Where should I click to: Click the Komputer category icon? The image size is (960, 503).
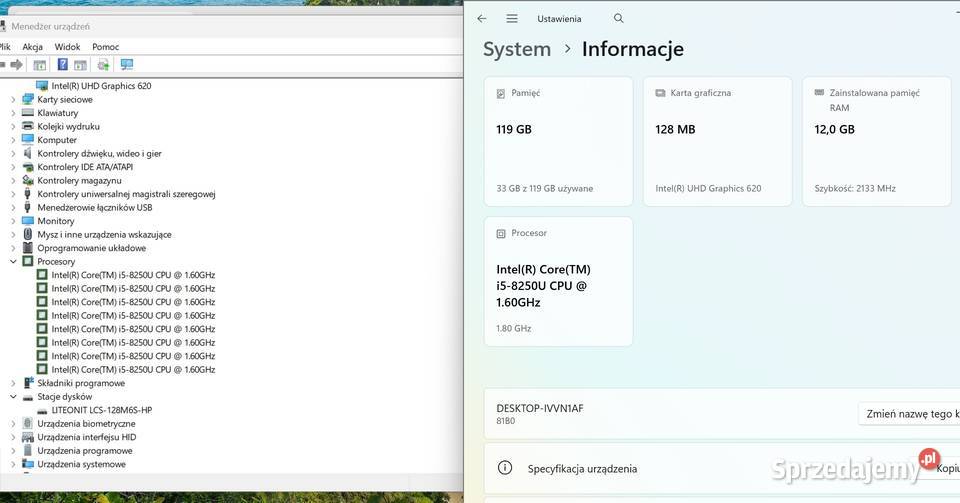pyautogui.click(x=28, y=140)
